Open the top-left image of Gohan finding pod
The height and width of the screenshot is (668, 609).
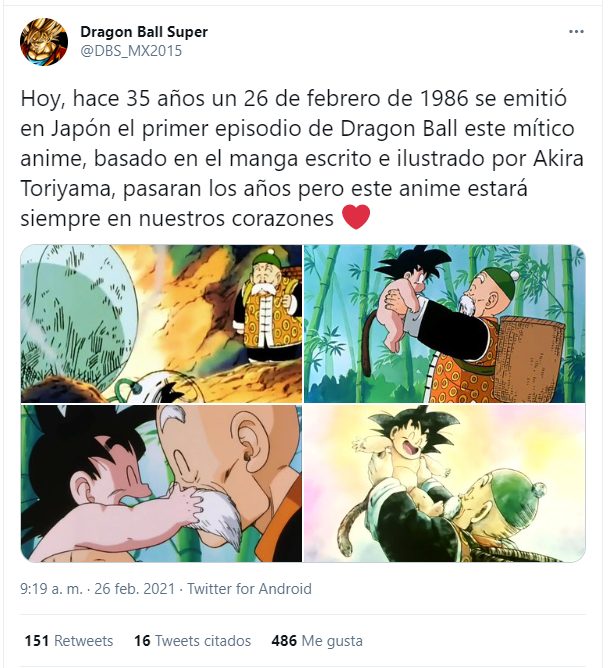coord(161,324)
